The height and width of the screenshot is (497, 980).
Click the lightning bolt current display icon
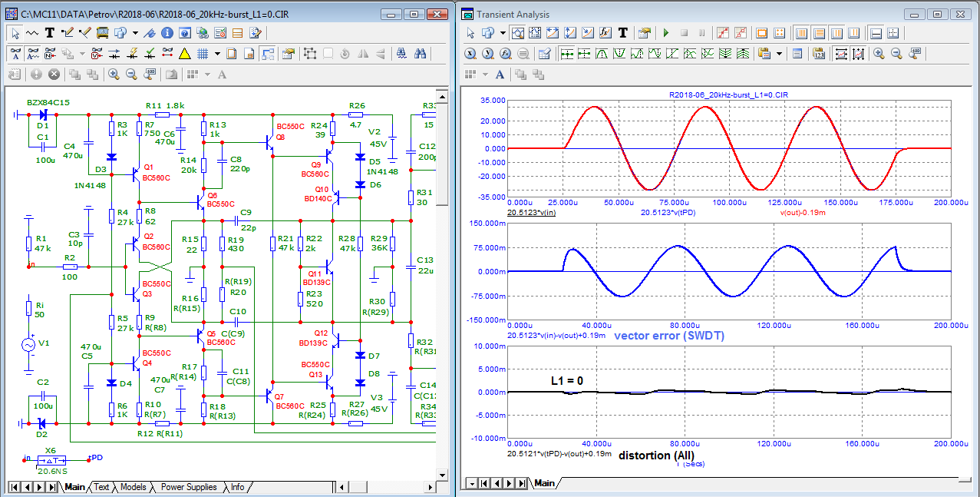tap(134, 54)
